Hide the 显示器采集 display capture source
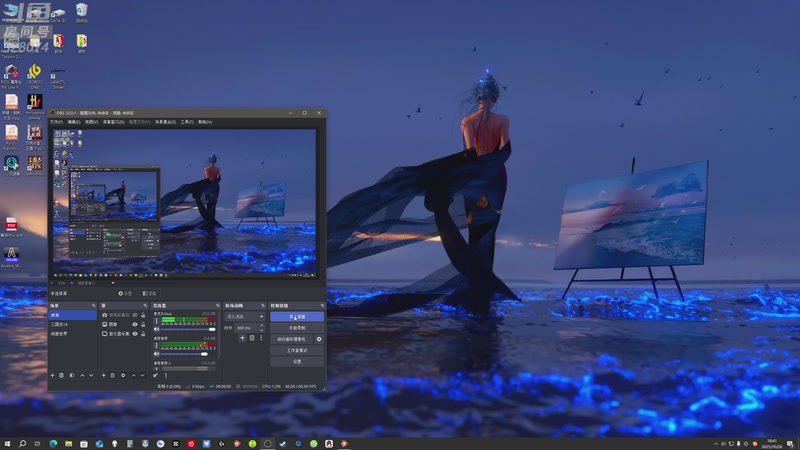The width and height of the screenshot is (800, 450). (x=135, y=334)
